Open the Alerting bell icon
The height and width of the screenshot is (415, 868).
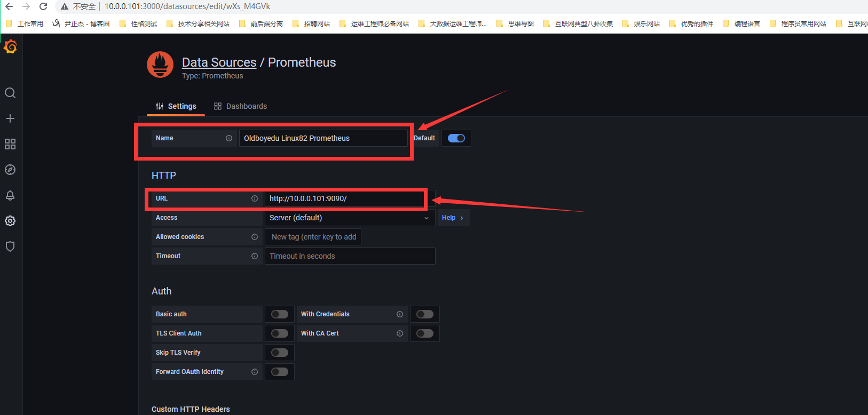pos(10,195)
